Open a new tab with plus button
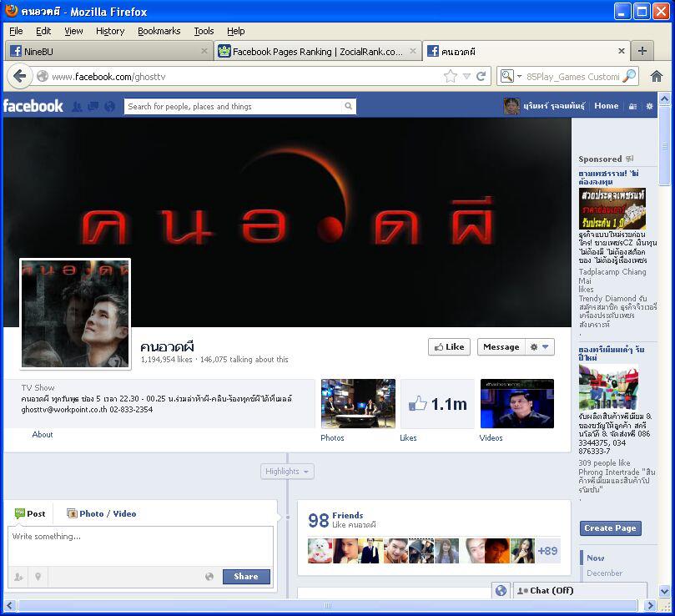Viewport: 675px width, 616px height. click(642, 51)
